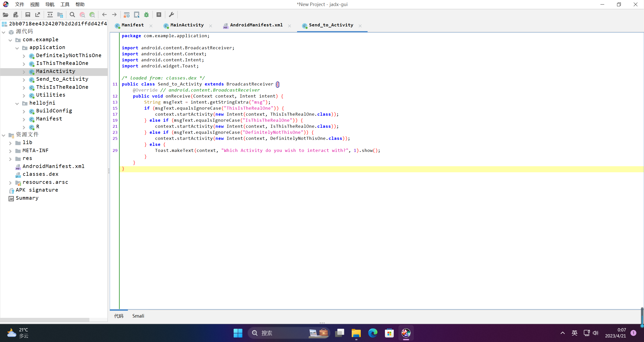Click the search/find icon in toolbar
The width and height of the screenshot is (644, 342).
(71, 15)
